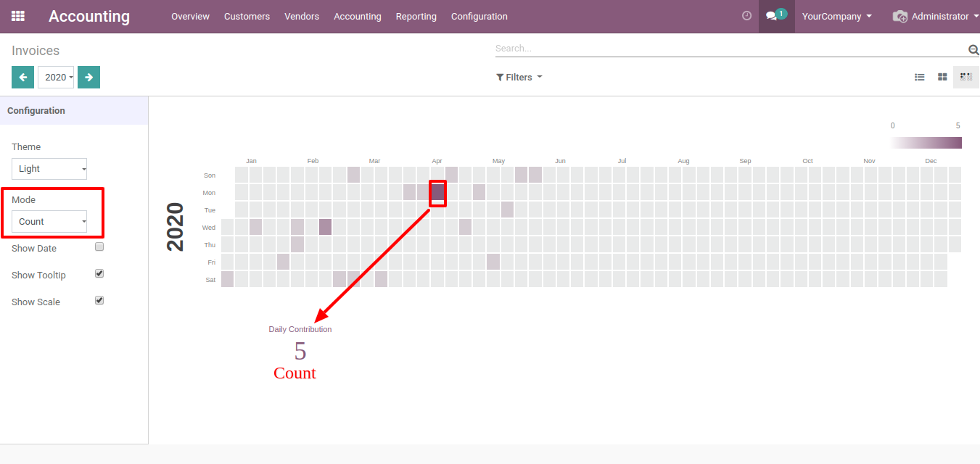980x464 pixels.
Task: Open the Reporting menu
Action: click(416, 17)
